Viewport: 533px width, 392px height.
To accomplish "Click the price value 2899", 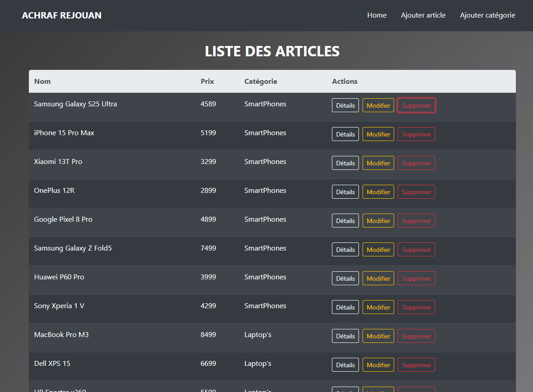I will click(x=208, y=191).
